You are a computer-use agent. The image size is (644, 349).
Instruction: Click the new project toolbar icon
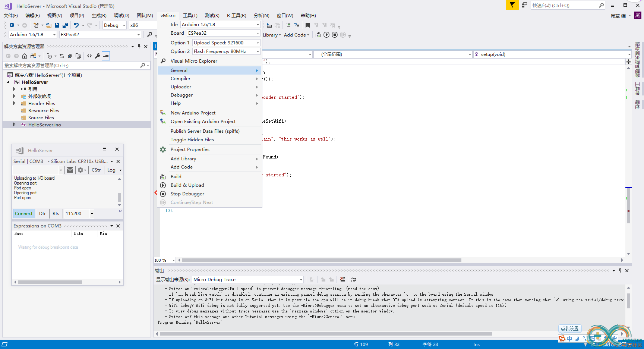[x=36, y=25]
